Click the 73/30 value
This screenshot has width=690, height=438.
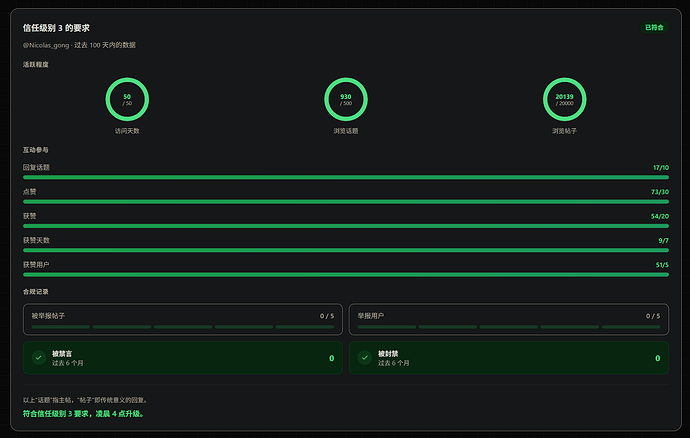click(x=660, y=192)
